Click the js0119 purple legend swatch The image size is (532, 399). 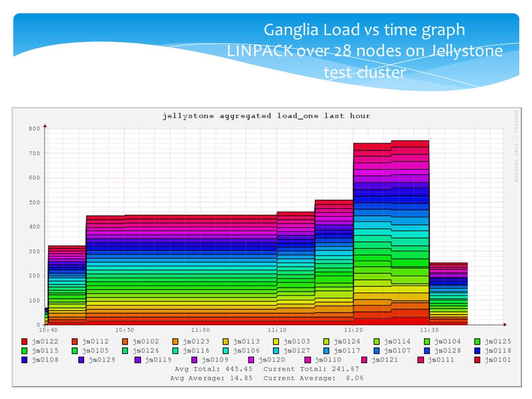pyautogui.click(x=137, y=360)
